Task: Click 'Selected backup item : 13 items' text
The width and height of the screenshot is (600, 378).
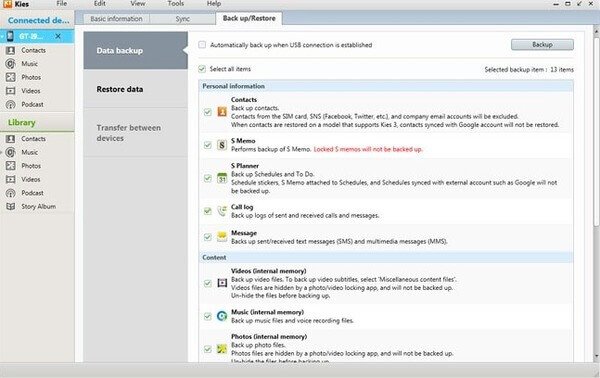Action: click(x=529, y=69)
